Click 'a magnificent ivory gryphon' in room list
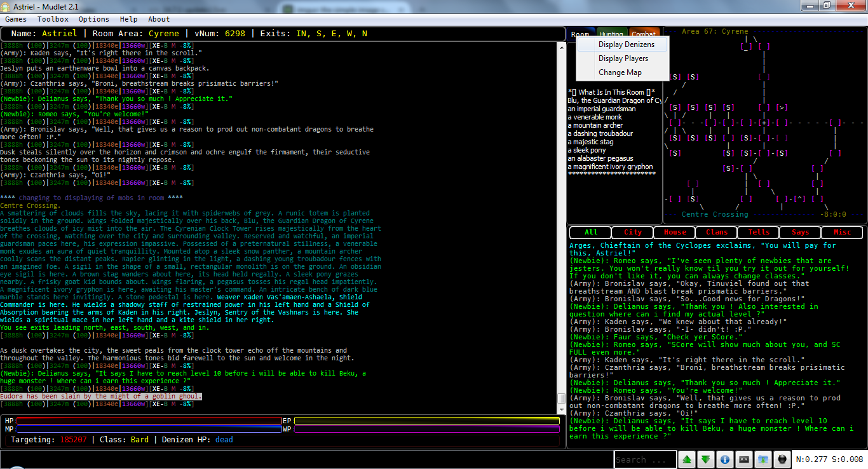This screenshot has width=868, height=469. coord(611,167)
